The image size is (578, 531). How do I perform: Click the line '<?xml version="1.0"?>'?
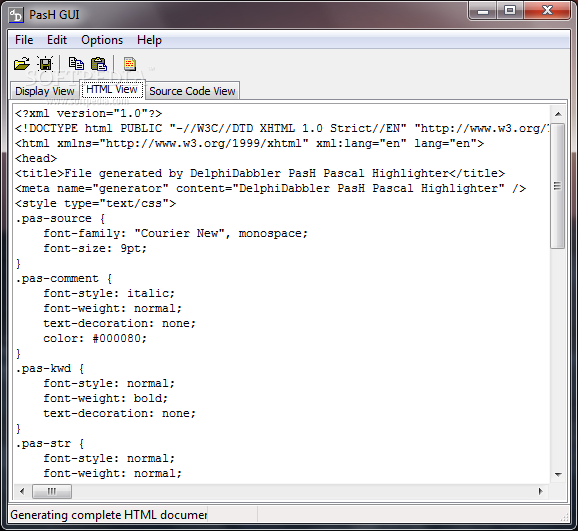coord(88,113)
